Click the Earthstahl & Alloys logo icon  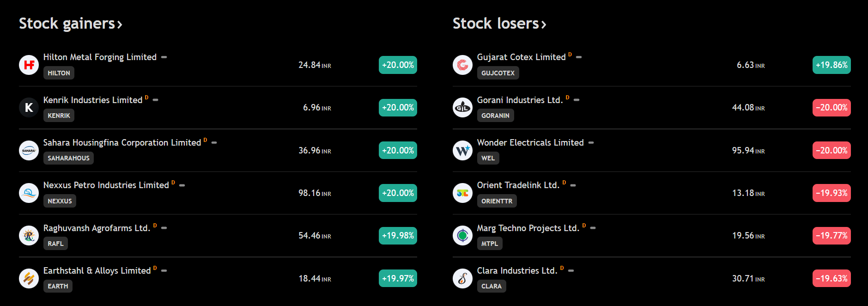pos(29,278)
